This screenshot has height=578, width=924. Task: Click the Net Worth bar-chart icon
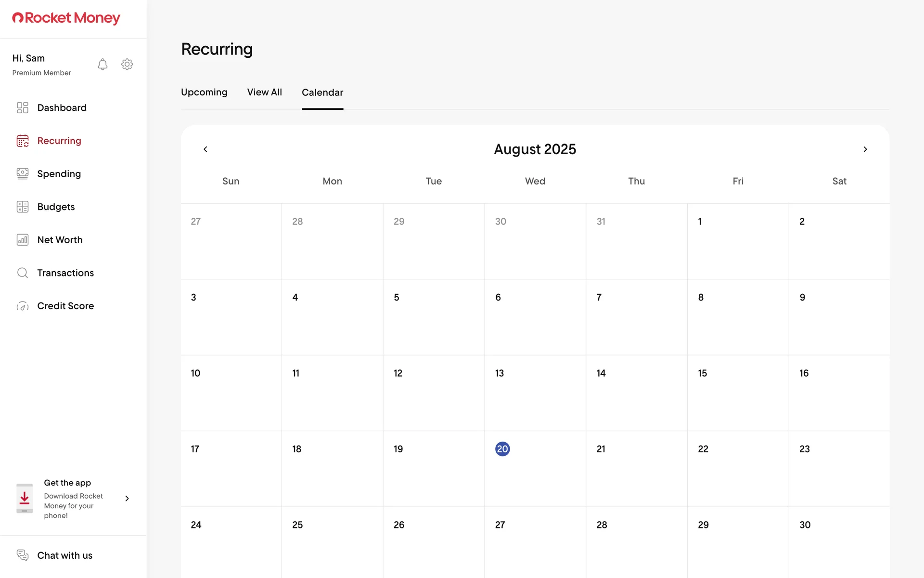(23, 240)
